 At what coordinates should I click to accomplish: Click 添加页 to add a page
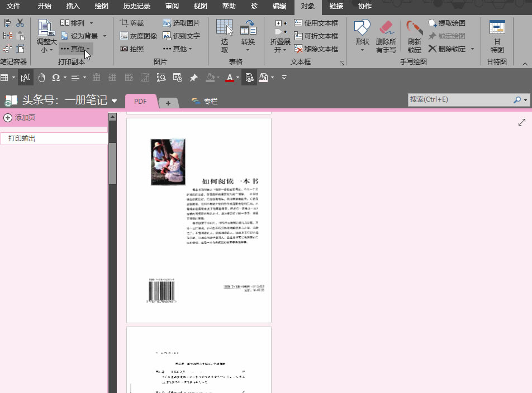click(x=22, y=118)
